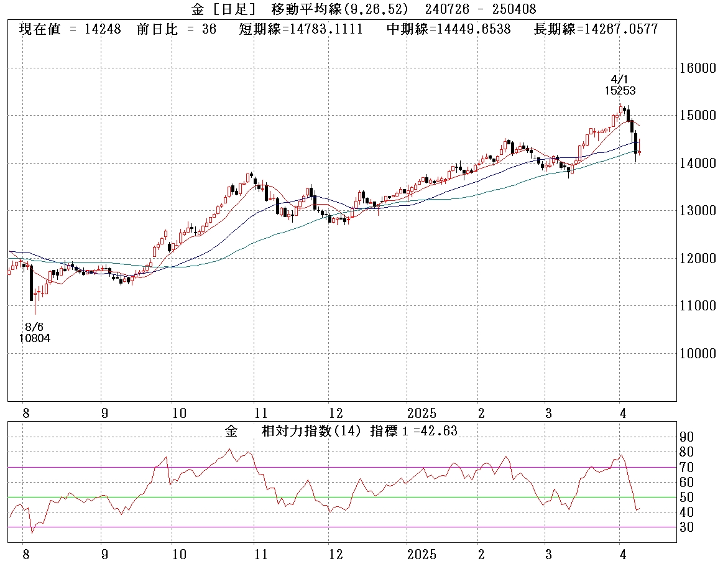Click 2025 on the price chart time axis

point(422,414)
